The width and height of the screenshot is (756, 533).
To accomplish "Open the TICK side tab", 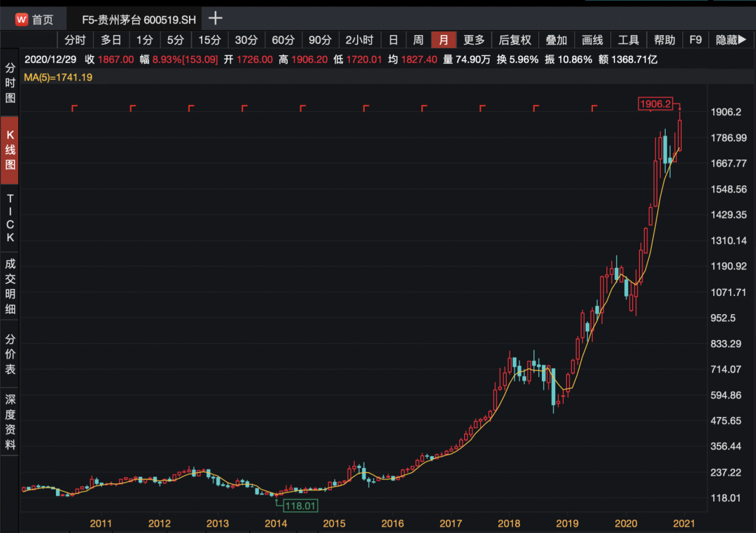I will (10, 218).
